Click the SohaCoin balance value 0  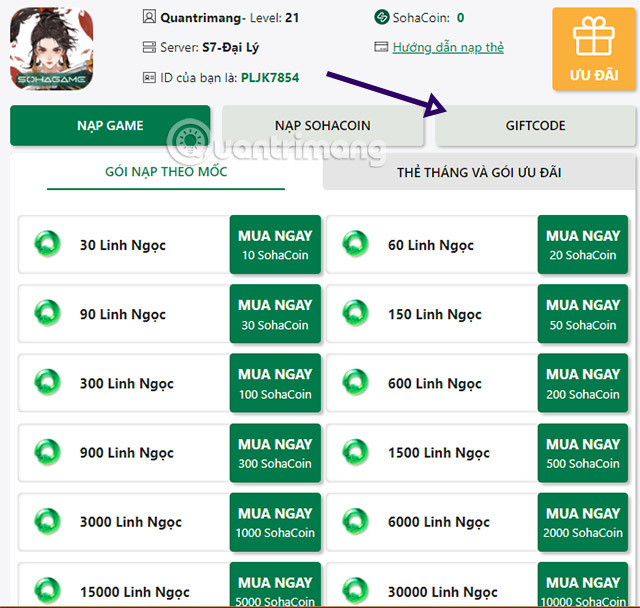[x=460, y=18]
